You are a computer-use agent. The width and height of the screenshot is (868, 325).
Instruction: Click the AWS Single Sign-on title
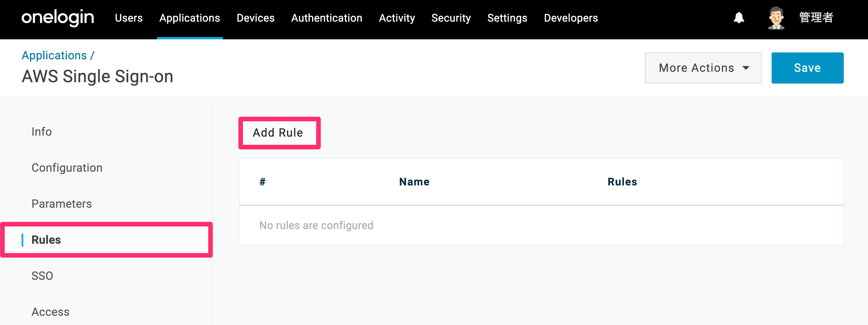[x=97, y=76]
